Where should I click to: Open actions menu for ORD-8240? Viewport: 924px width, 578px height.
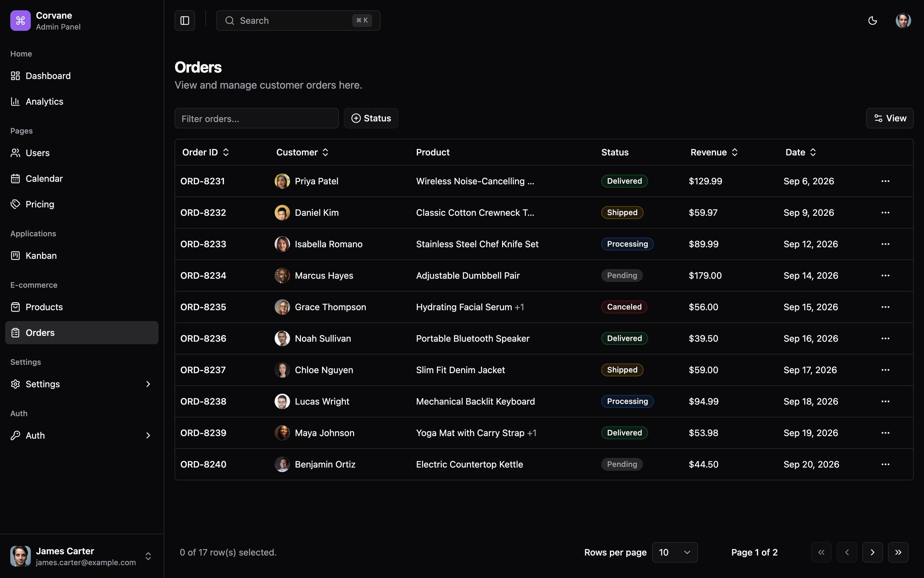coord(886,464)
